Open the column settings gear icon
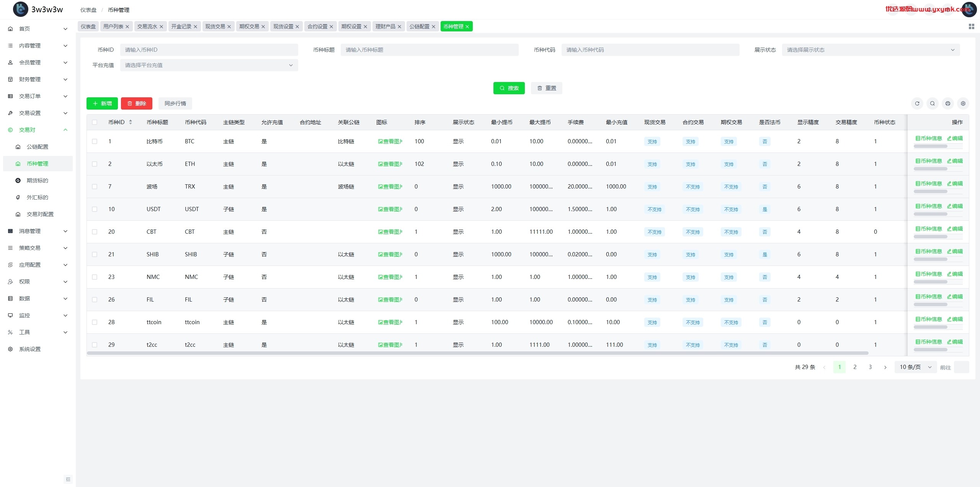980x487 pixels. 963,103
